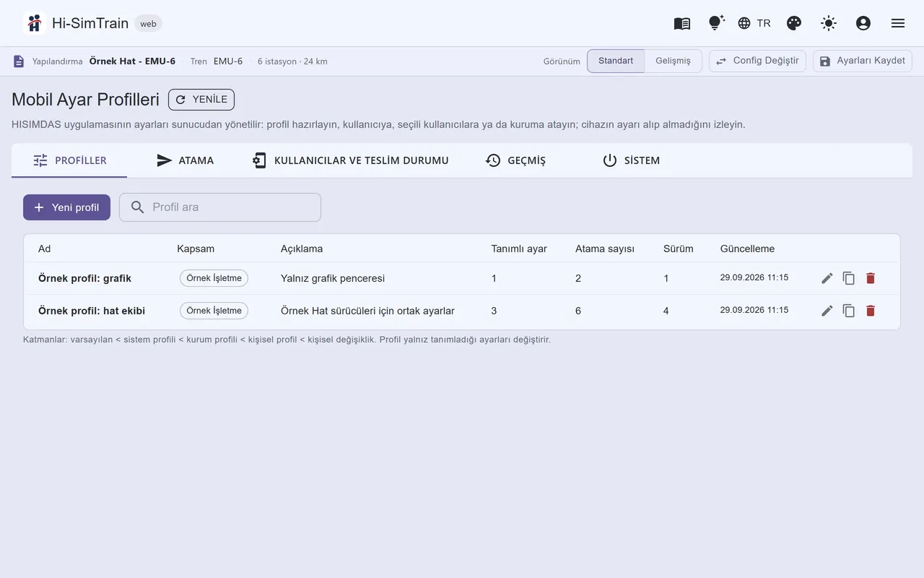
Task: Switch to the GEÇMİŞ tab
Action: coord(515,160)
